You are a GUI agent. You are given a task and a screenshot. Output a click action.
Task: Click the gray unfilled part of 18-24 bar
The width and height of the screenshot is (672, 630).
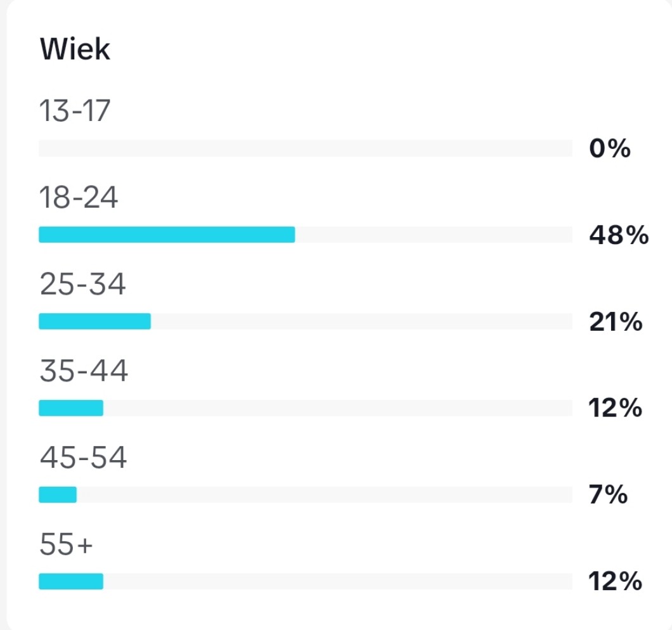tap(433, 235)
